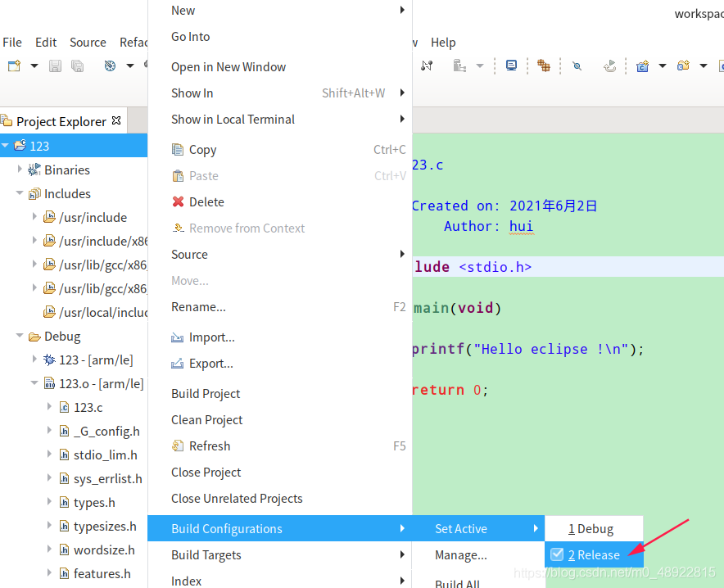Open the New submenu in context menu
Viewport: 724px width, 588px height.
click(x=280, y=10)
